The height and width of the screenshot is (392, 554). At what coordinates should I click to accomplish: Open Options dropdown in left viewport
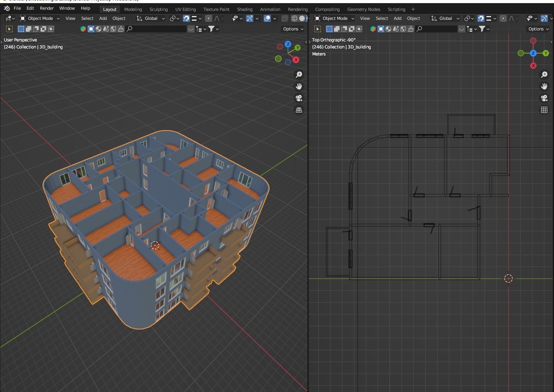coord(293,29)
